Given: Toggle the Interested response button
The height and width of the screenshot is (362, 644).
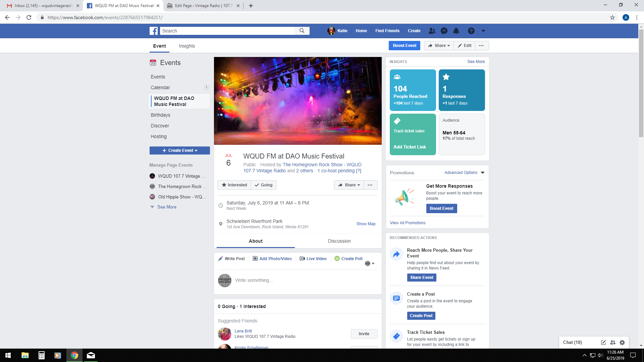Looking at the screenshot, I should click(234, 185).
